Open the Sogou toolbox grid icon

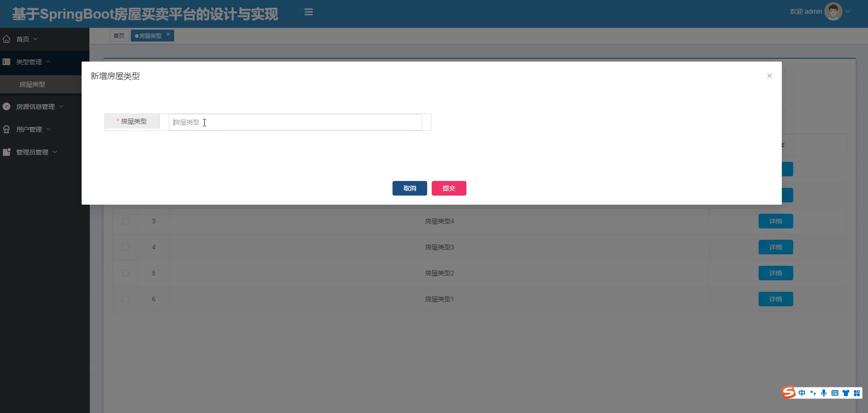click(x=857, y=393)
